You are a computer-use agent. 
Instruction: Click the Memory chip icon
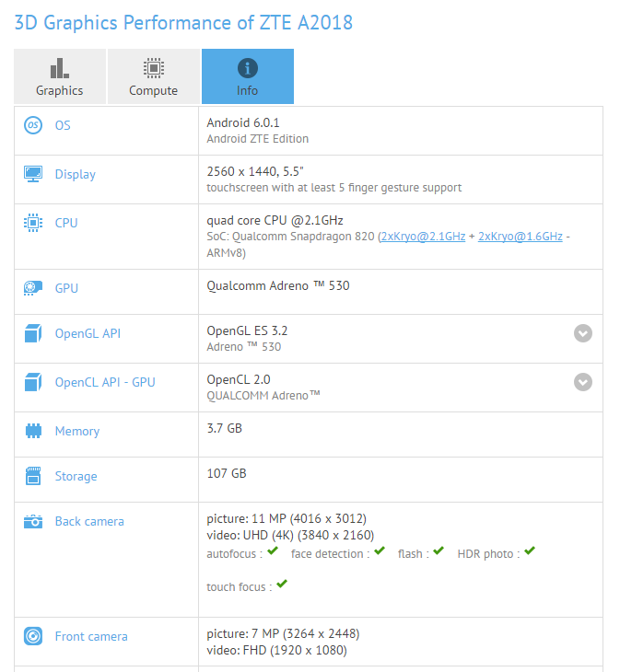(x=33, y=431)
